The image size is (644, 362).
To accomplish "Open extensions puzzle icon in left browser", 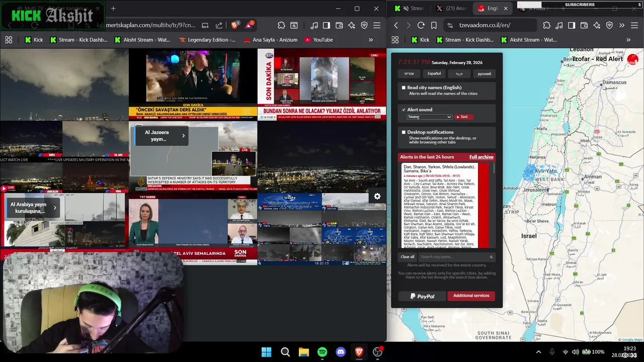I will [x=281, y=25].
